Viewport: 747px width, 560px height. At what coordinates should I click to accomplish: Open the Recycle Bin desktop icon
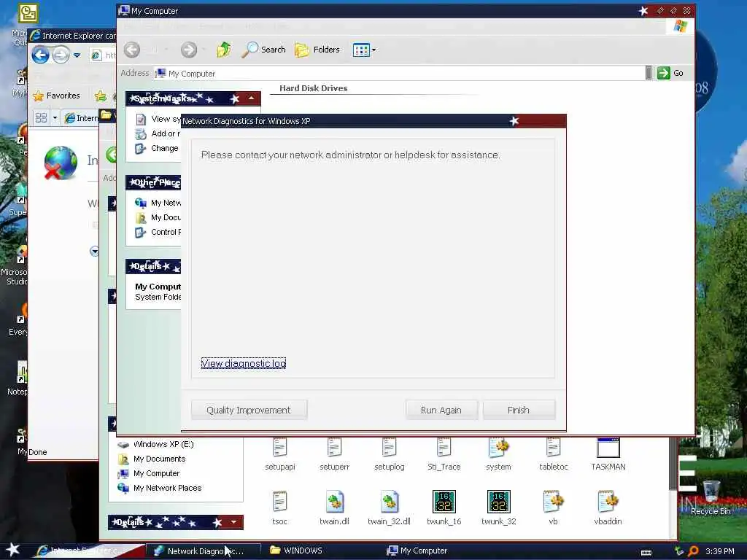click(711, 497)
